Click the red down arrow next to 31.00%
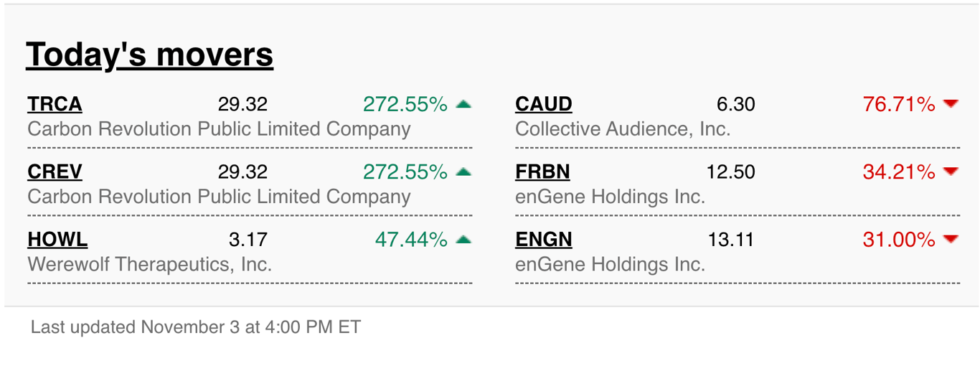This screenshot has width=980, height=371. (951, 239)
